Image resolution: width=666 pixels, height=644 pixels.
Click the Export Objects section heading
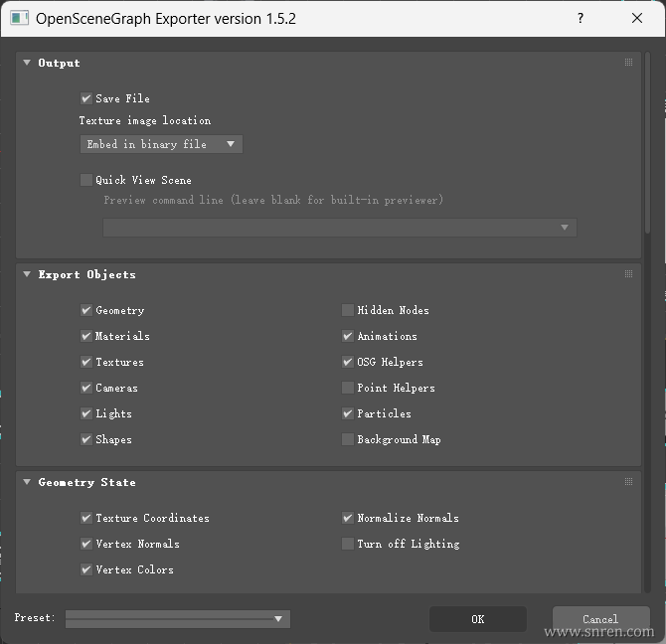click(87, 274)
